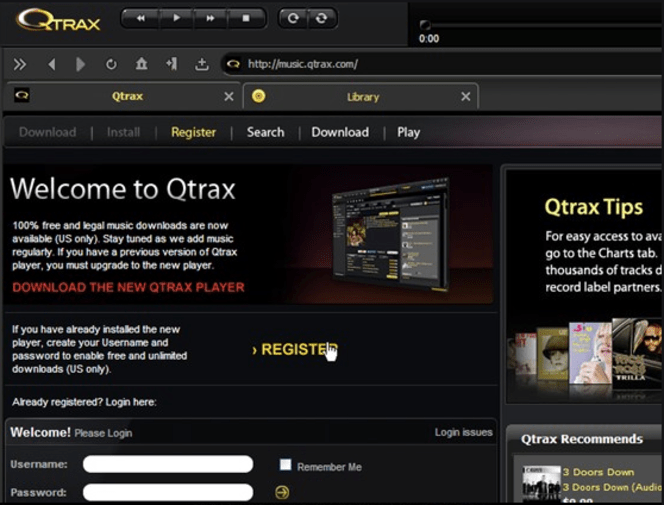The width and height of the screenshot is (664, 505).
Task: Focus the Password input field
Action: pyautogui.click(x=168, y=492)
